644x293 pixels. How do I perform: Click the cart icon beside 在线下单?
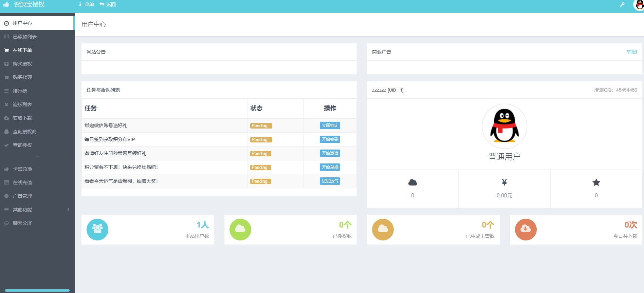pyautogui.click(x=6, y=50)
